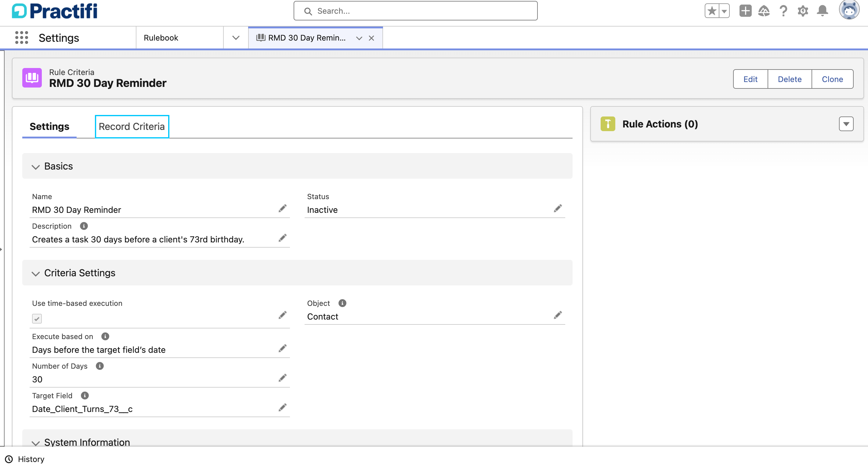Click inside the global Search field
The width and height of the screenshot is (868, 469).
click(415, 11)
